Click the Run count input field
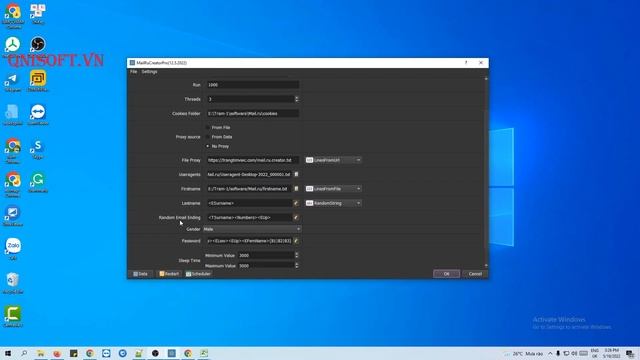The image size is (640, 360). pos(252,85)
